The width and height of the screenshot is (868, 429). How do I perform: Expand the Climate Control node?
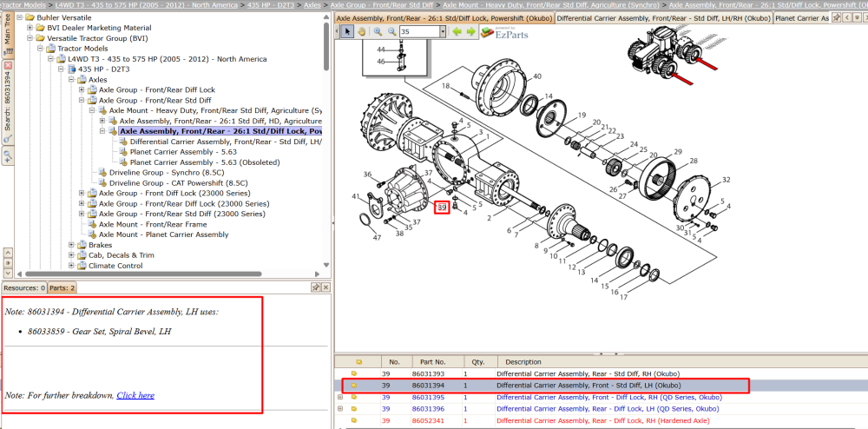(x=71, y=266)
